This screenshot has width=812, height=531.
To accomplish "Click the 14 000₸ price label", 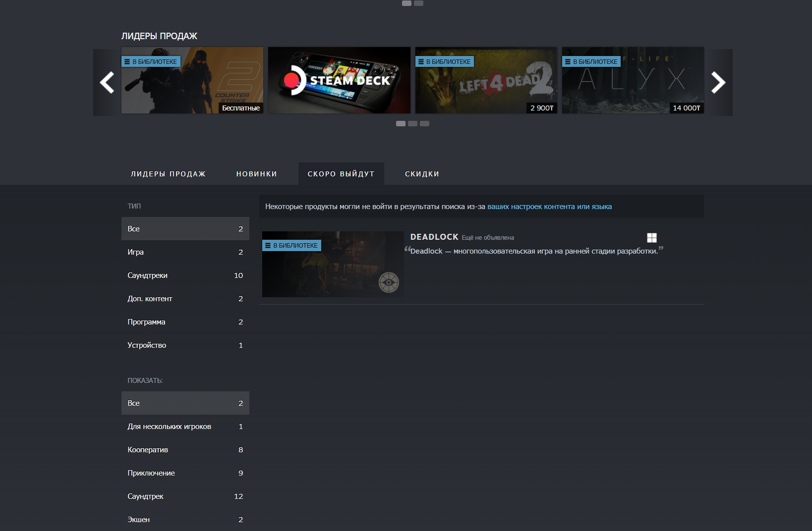I will pos(687,108).
